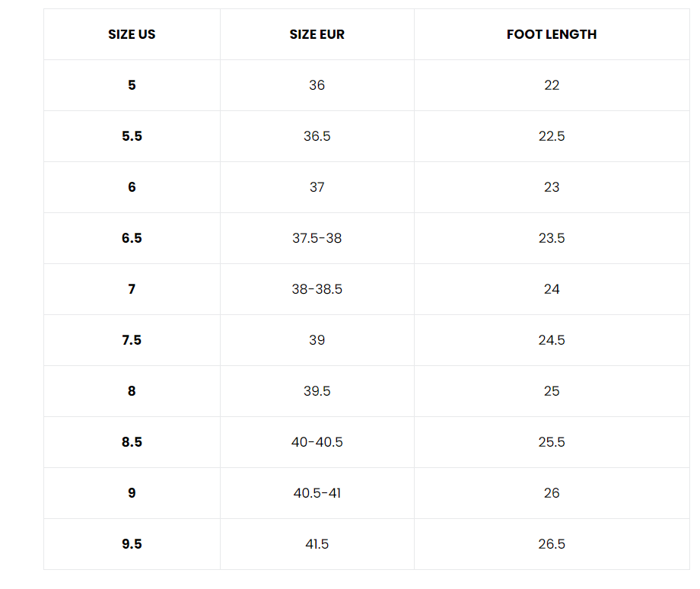
Task: Click the US size 7 cell
Action: (132, 289)
